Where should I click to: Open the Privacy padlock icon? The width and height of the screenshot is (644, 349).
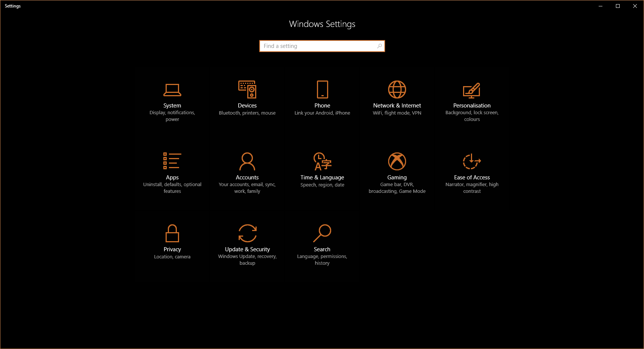tap(172, 233)
